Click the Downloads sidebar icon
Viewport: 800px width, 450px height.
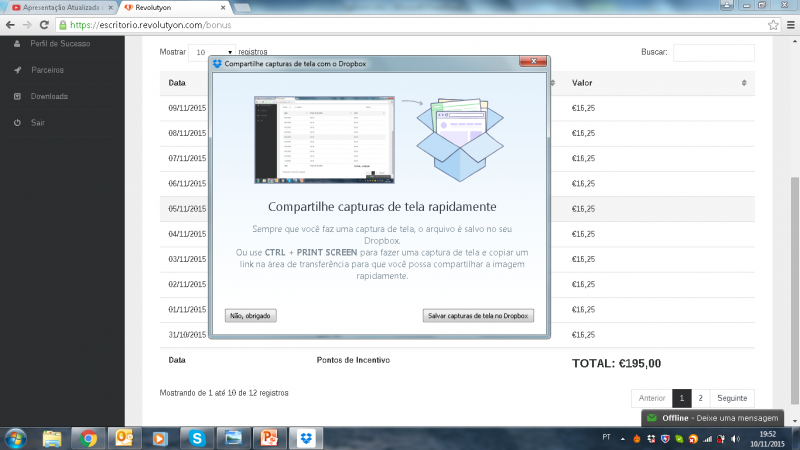click(17, 96)
